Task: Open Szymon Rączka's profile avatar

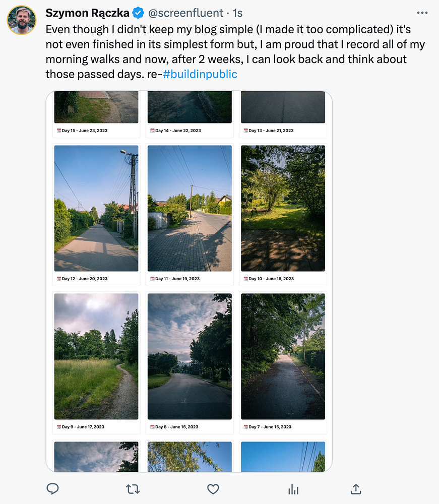Action: 22,20
